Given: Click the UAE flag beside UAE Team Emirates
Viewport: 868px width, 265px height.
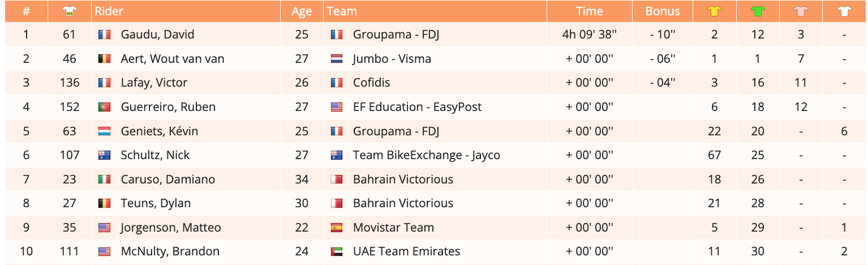Looking at the screenshot, I should click(x=337, y=251).
